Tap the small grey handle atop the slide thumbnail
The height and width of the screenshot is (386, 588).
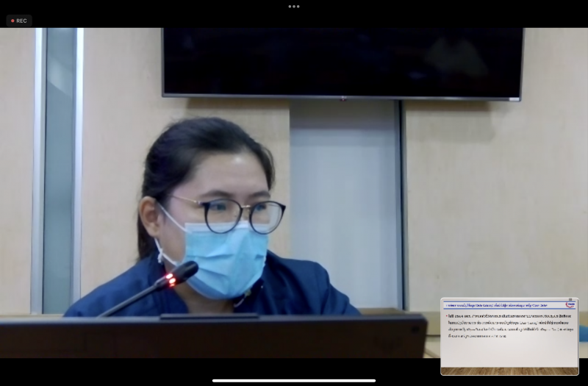point(570,300)
